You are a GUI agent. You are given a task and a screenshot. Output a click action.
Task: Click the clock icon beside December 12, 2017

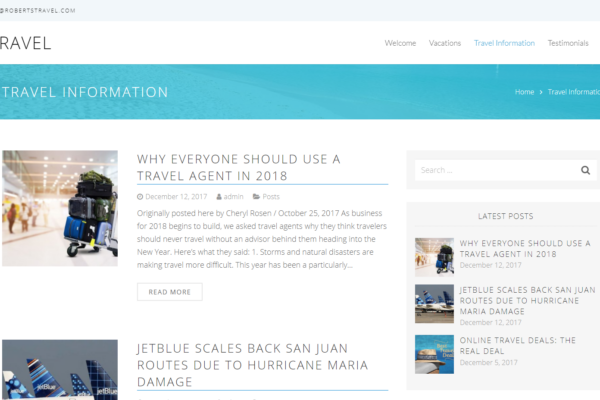(140, 197)
